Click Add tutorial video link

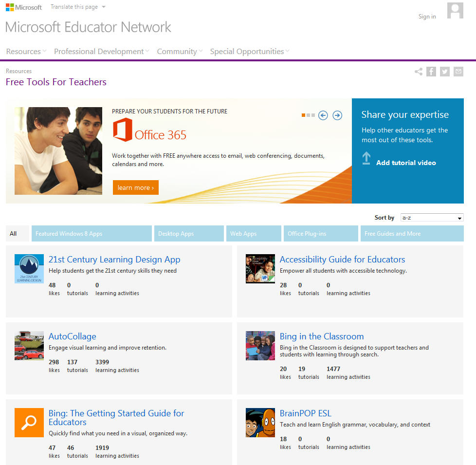click(x=406, y=163)
